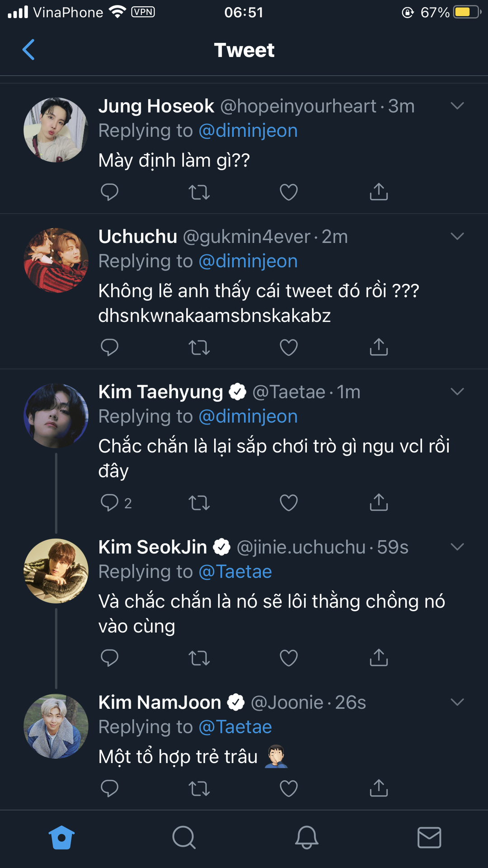Like Kim Taehyung's tweet

coord(289,502)
